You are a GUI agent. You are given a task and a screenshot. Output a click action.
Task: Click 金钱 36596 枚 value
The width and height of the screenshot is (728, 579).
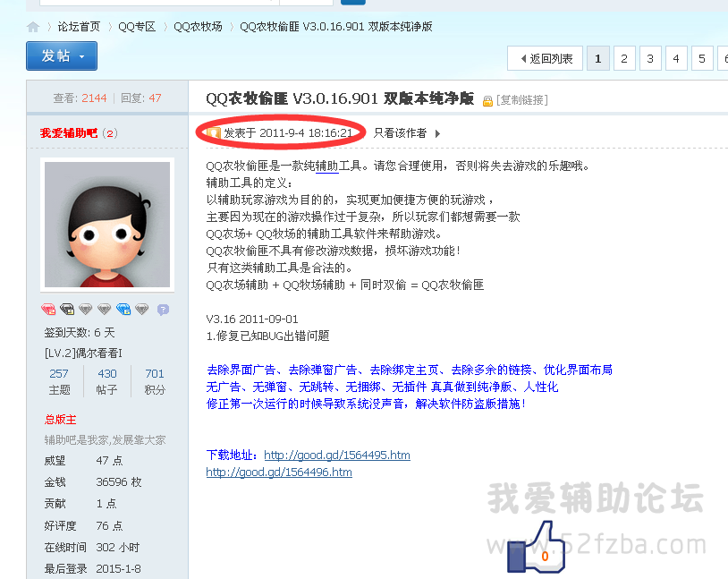pyautogui.click(x=119, y=482)
